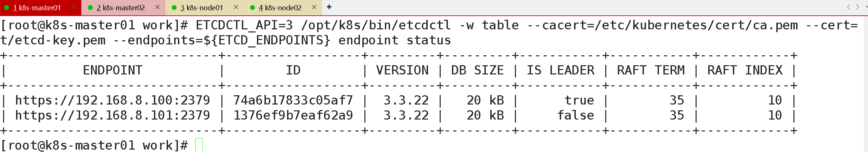This screenshot has width=868, height=152.
Task: Close the k8s-node02 tab
Action: [314, 7]
